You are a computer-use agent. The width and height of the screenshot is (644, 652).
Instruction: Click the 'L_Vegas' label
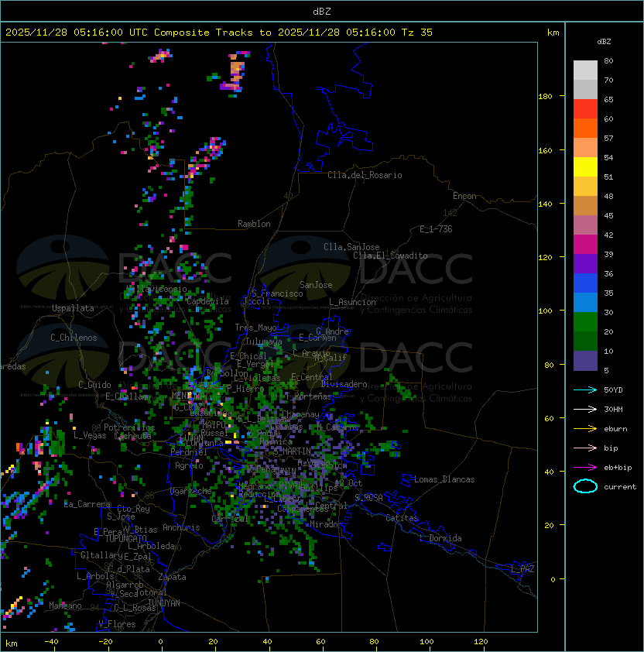pos(90,435)
